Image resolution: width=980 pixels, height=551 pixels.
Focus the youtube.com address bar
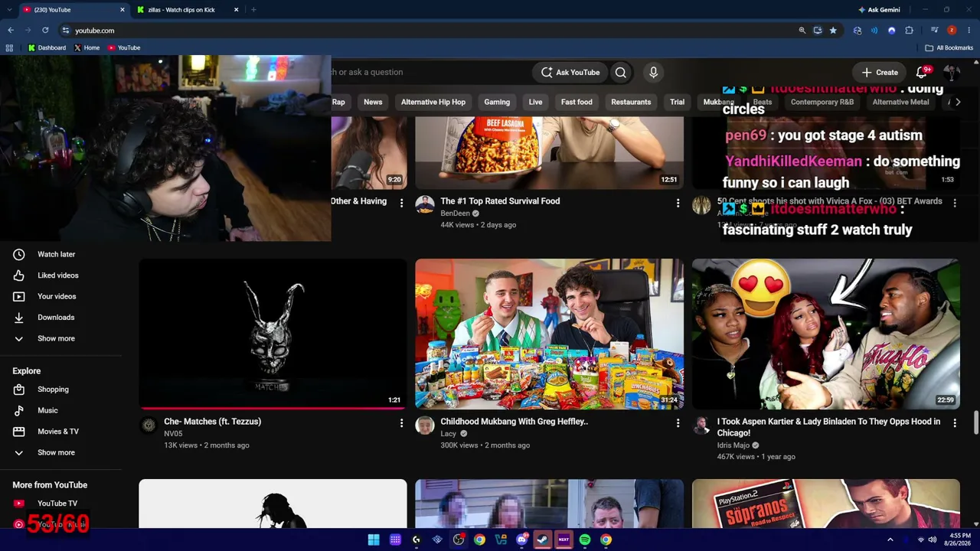[429, 31]
